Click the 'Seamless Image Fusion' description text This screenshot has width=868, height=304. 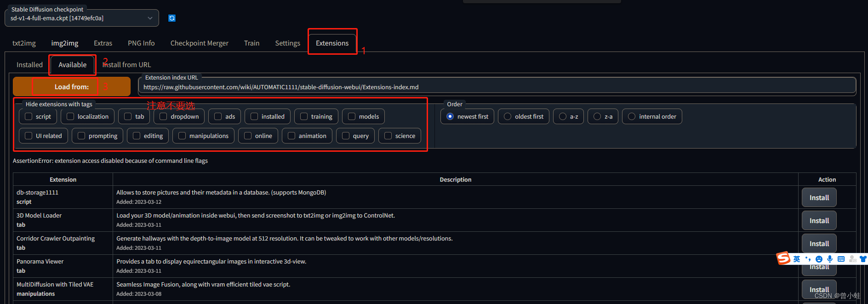203,285
